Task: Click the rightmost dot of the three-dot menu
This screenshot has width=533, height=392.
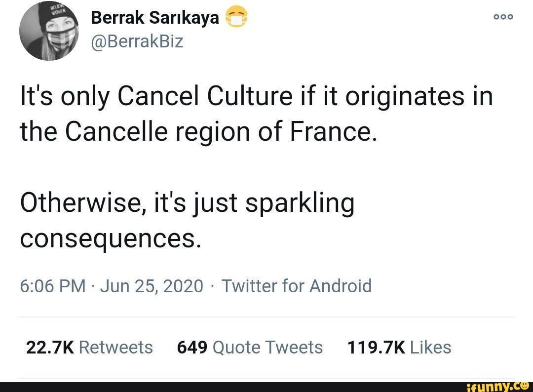Action: (510, 16)
